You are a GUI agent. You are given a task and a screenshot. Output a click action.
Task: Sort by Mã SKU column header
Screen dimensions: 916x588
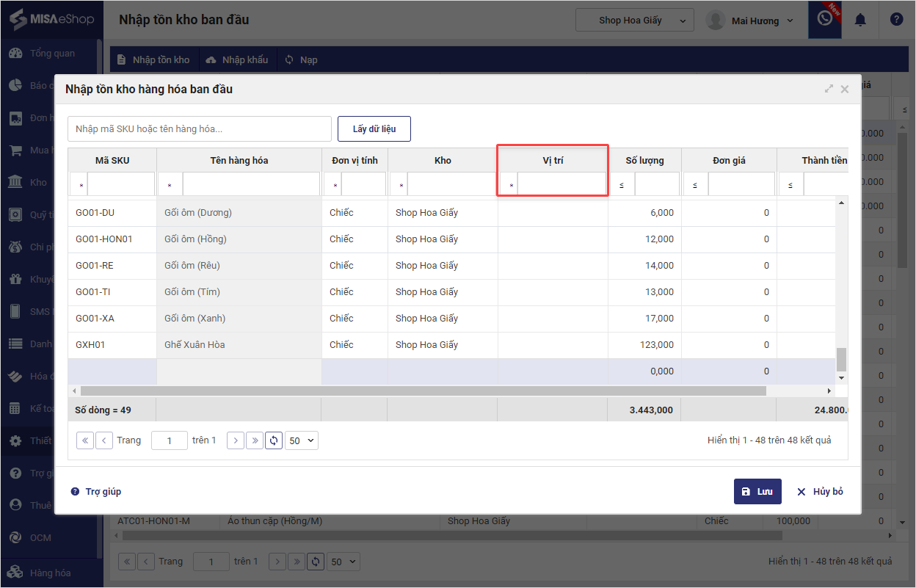(112, 160)
